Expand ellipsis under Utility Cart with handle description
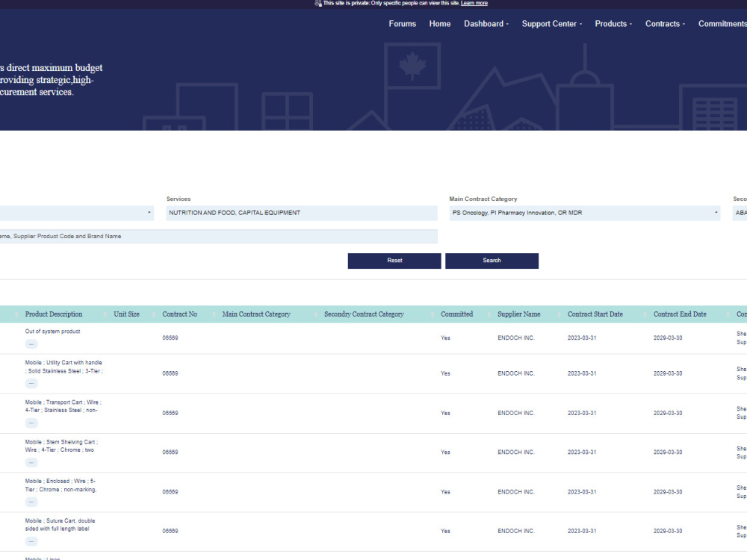Screen dimensions: 747x560 (x=31, y=384)
